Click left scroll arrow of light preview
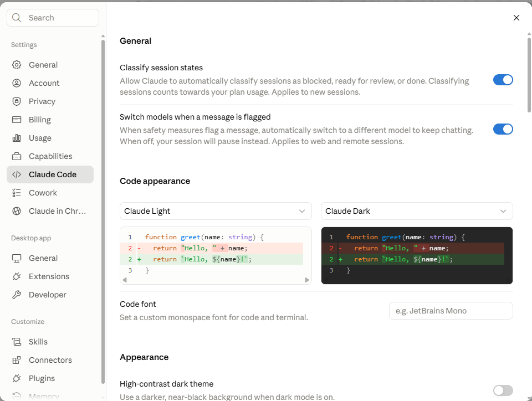Image resolution: width=532 pixels, height=401 pixels. [x=125, y=280]
